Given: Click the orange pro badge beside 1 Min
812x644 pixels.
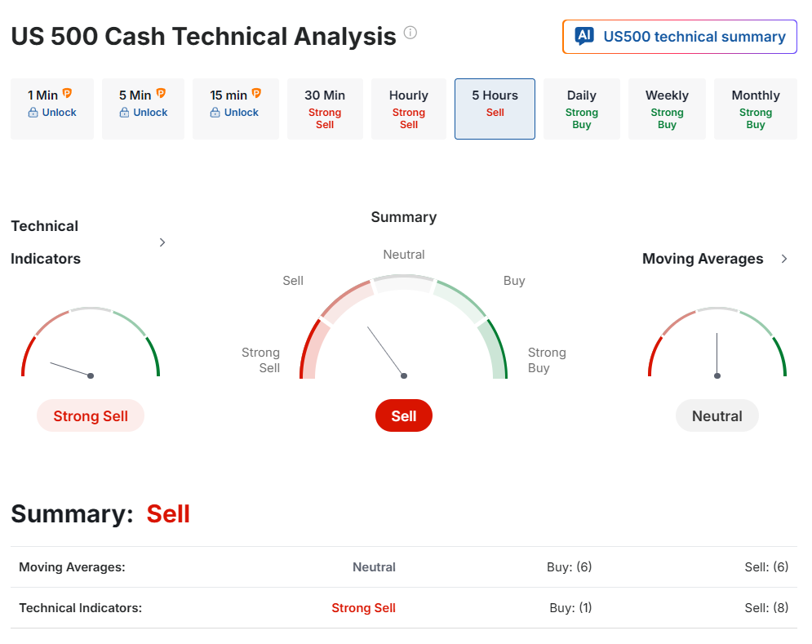Looking at the screenshot, I should pyautogui.click(x=67, y=94).
